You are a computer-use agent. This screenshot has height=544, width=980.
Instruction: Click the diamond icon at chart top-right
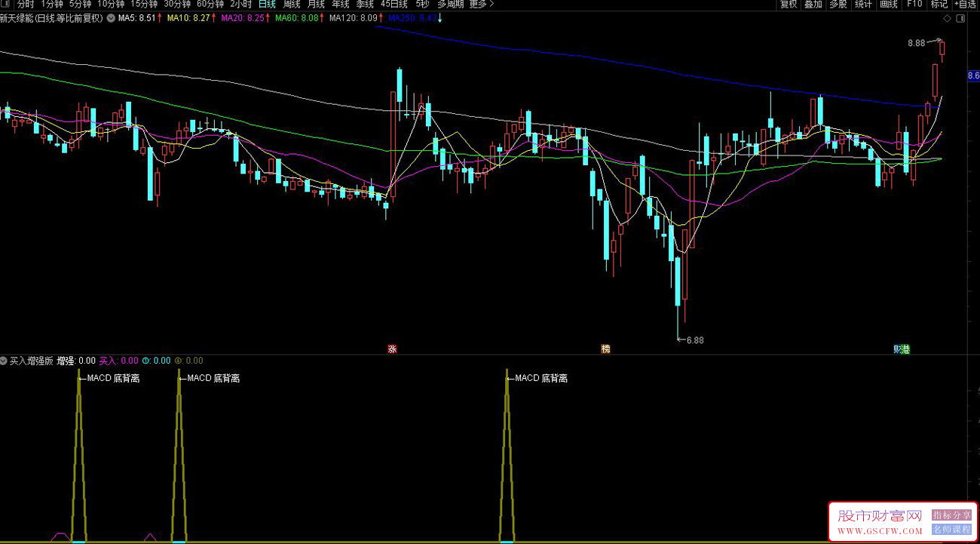[x=948, y=19]
